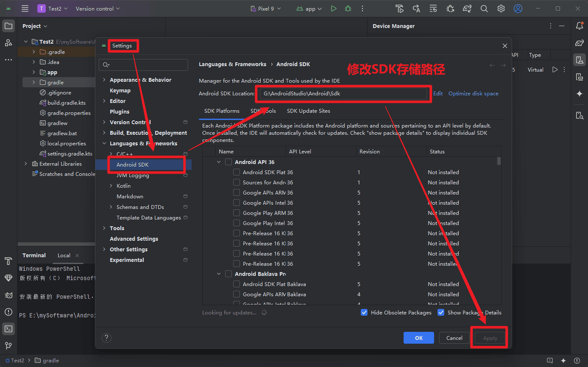Screen dimensions: 588x367
Task: Toggle Show Package Details checkbox
Action: 441,312
